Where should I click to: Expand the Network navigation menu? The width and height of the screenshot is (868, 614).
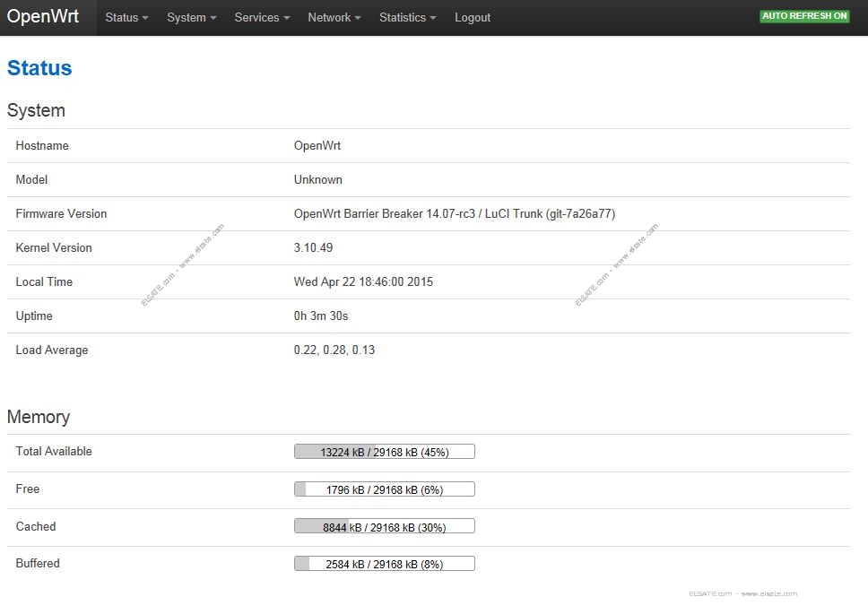coord(334,18)
